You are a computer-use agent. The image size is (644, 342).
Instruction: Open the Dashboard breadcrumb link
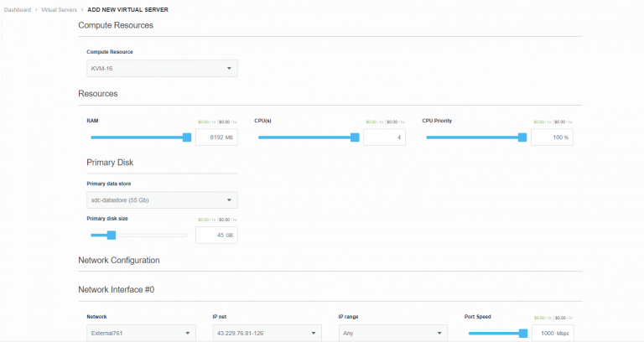(x=18, y=10)
